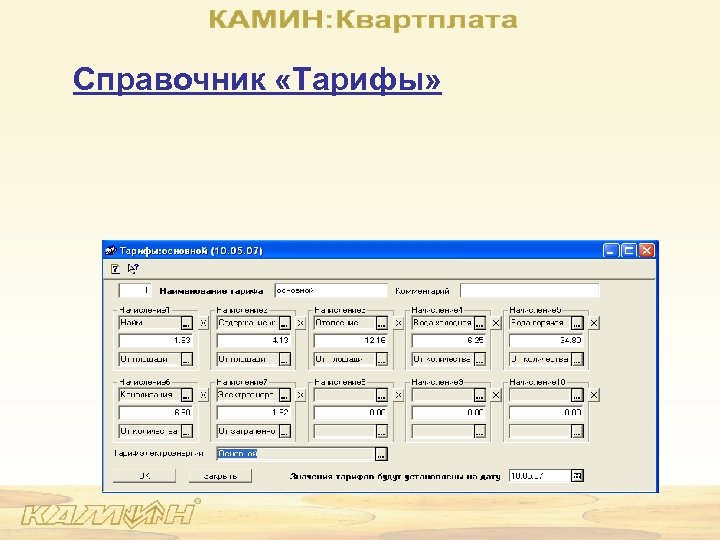Click Начисление2 value field 4.13
The width and height of the screenshot is (720, 540).
coord(253,341)
